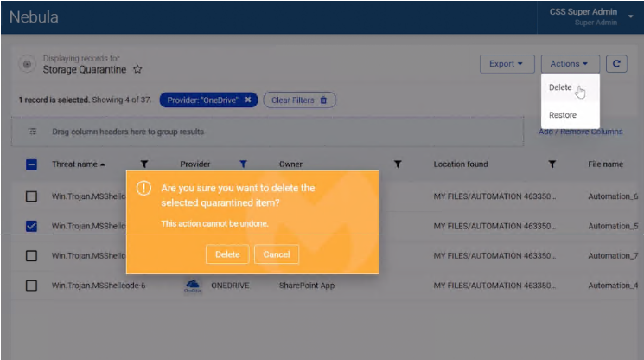Click the favorite star next to Storage Quarantine

pyautogui.click(x=137, y=69)
